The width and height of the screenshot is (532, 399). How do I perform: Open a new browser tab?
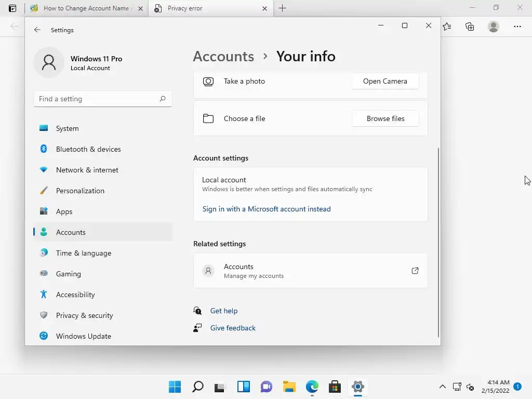pyautogui.click(x=282, y=8)
